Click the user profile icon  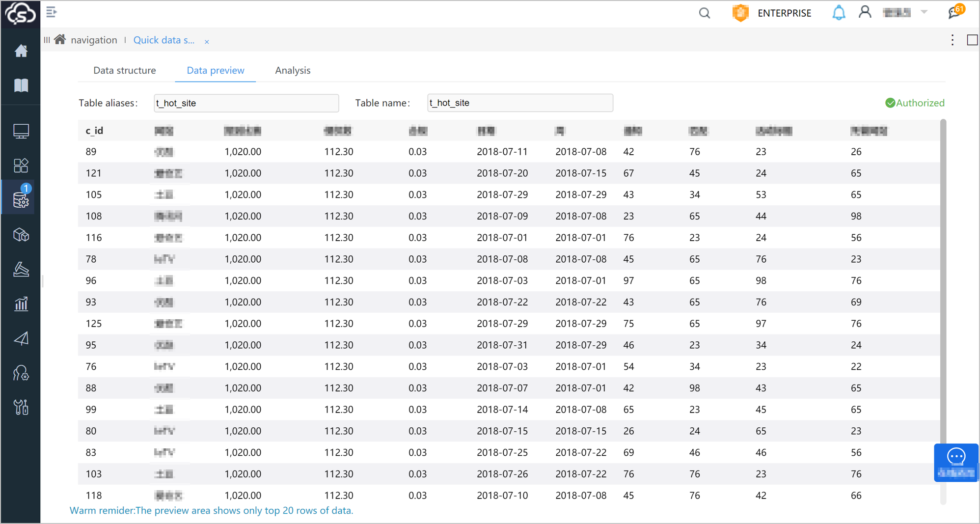click(x=865, y=12)
